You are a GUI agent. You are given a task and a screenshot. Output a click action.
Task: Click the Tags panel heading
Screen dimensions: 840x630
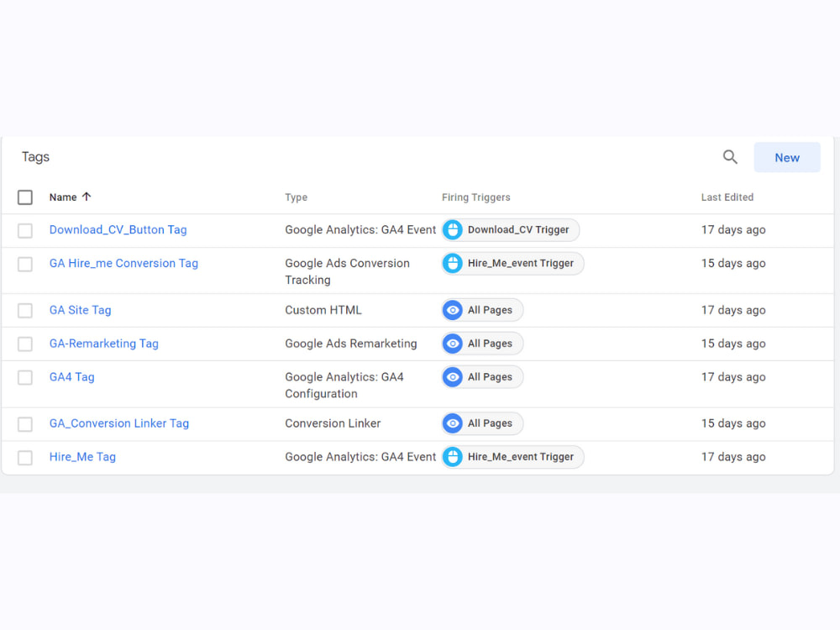pos(35,157)
